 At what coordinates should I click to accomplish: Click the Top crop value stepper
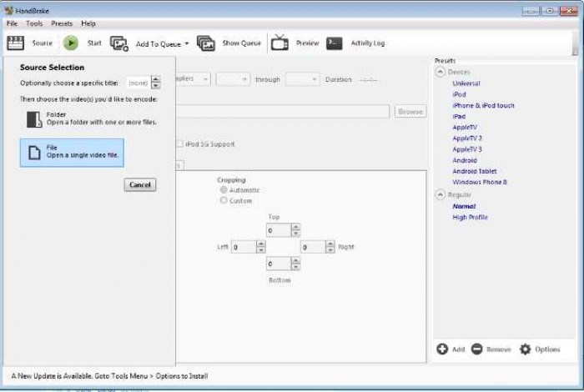295,230
